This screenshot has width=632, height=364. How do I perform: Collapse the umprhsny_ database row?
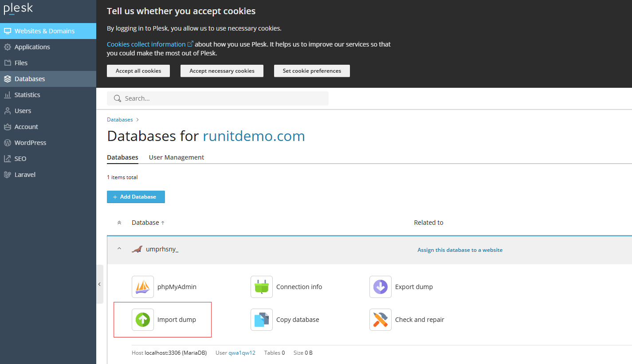(x=119, y=249)
